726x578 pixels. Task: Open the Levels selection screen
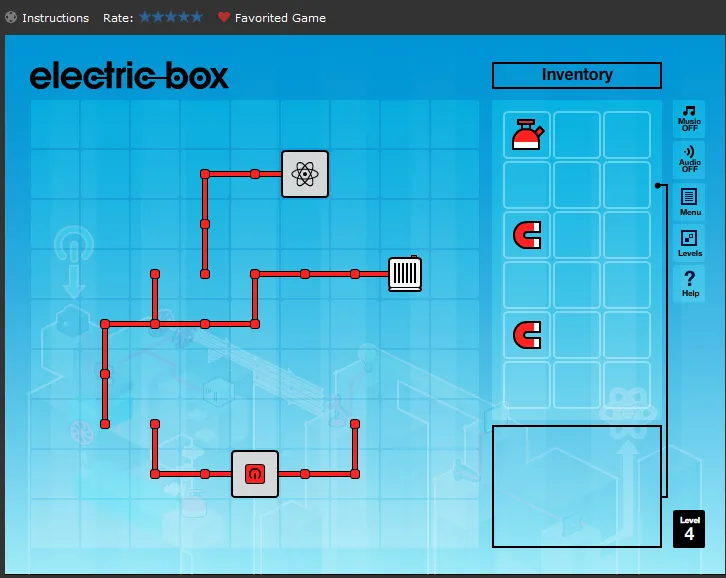pos(689,243)
